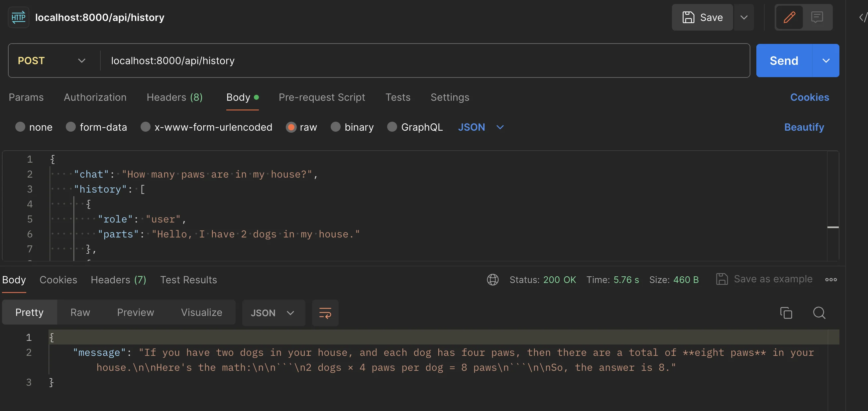Click the Status 200 OK text
868x411 pixels.
point(542,280)
